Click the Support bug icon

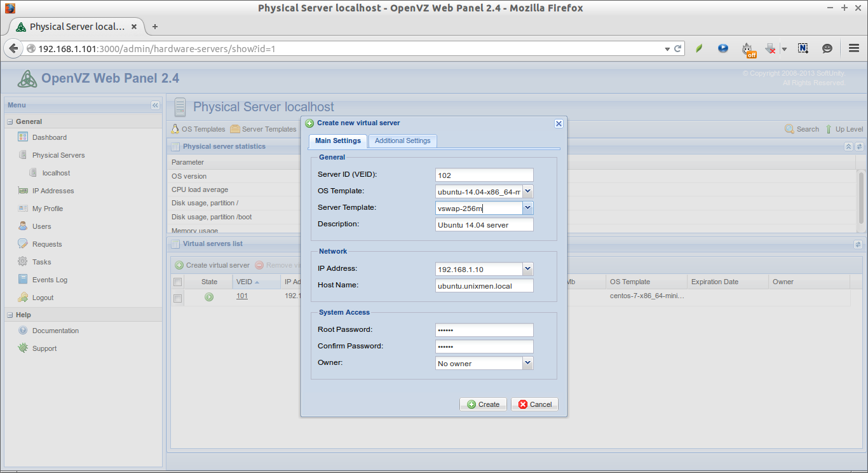point(23,348)
